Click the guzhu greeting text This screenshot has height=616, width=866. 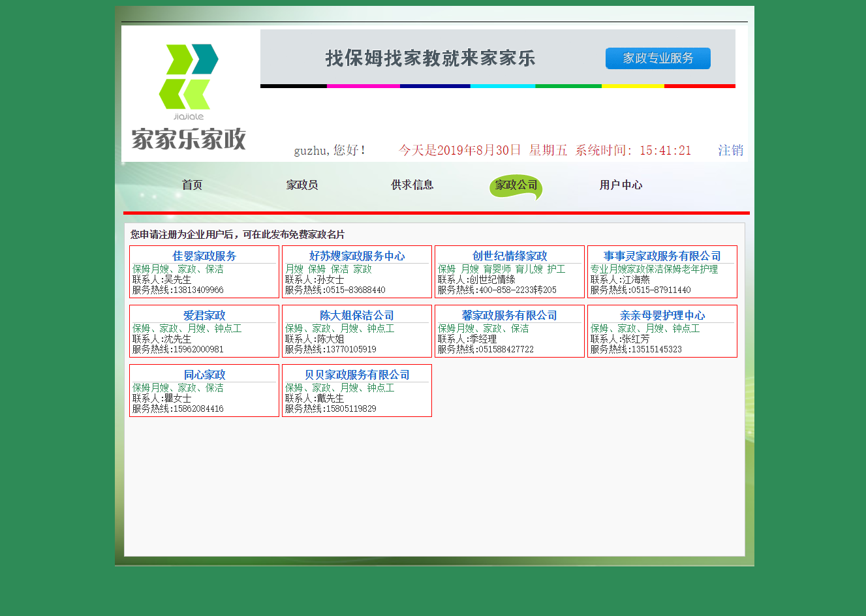click(x=329, y=150)
